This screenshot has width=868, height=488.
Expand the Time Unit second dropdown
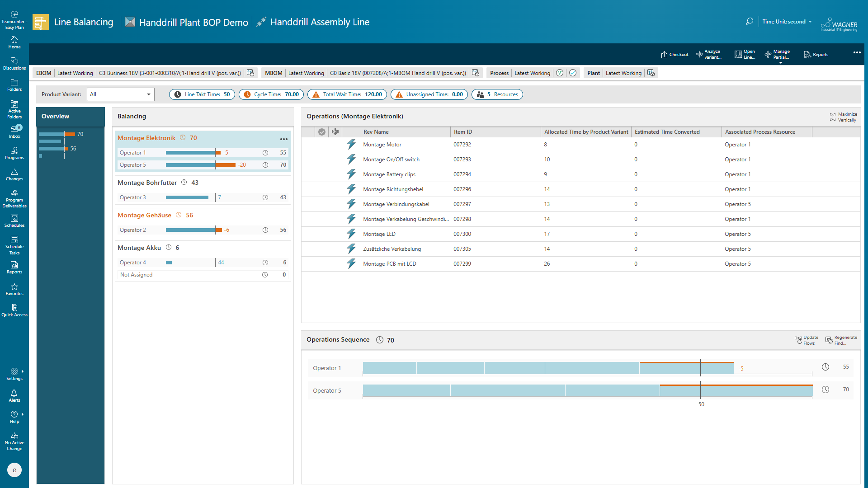click(x=787, y=22)
